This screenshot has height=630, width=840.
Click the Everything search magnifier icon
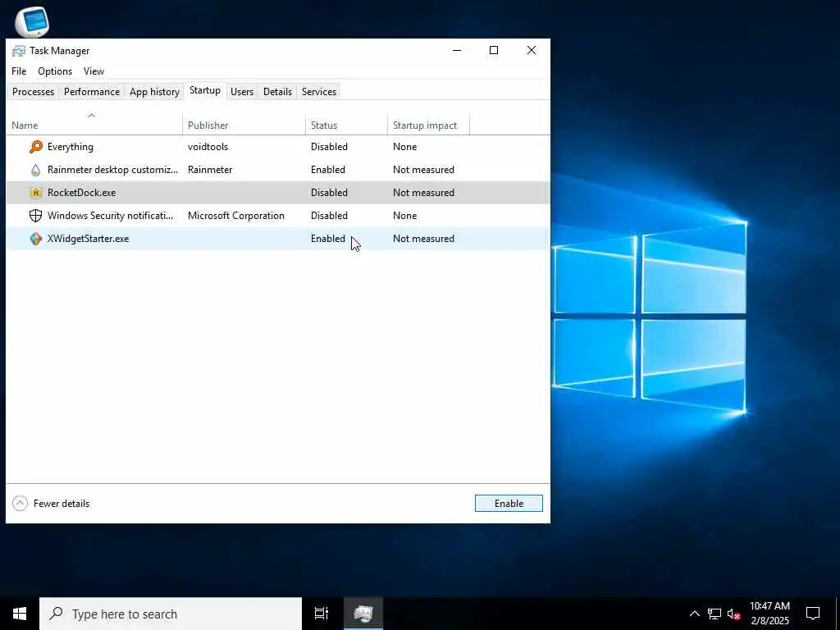(x=36, y=146)
